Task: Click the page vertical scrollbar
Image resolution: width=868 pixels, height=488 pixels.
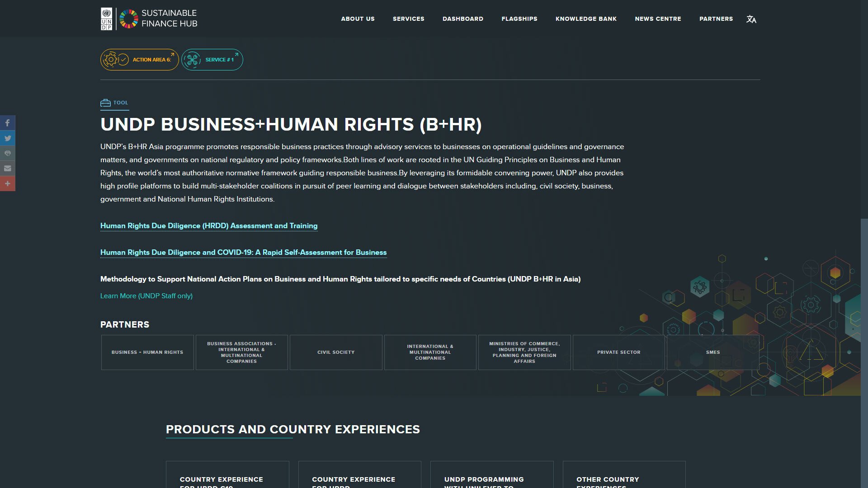Action: click(864, 352)
